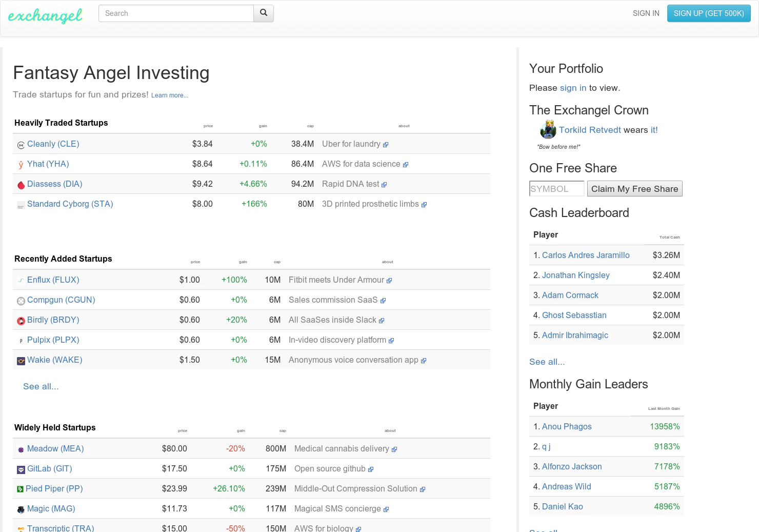Click the Meadow logo icon
The width and height of the screenshot is (759, 532).
(21, 450)
